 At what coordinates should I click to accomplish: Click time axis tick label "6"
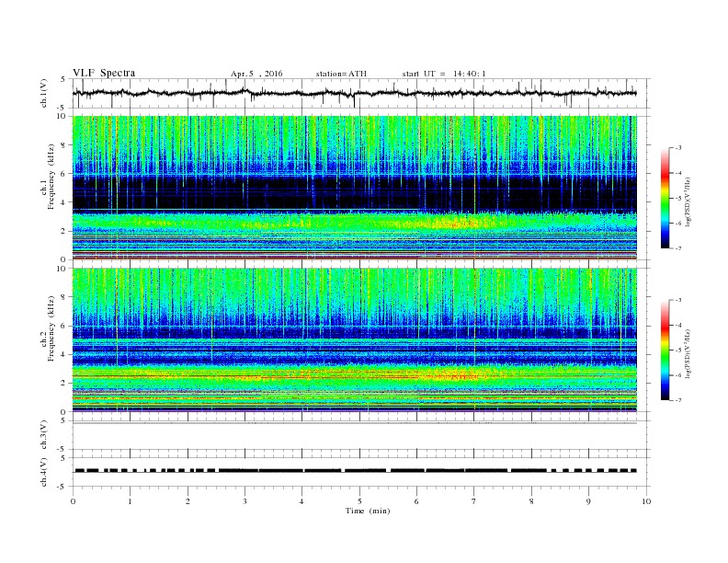click(416, 501)
